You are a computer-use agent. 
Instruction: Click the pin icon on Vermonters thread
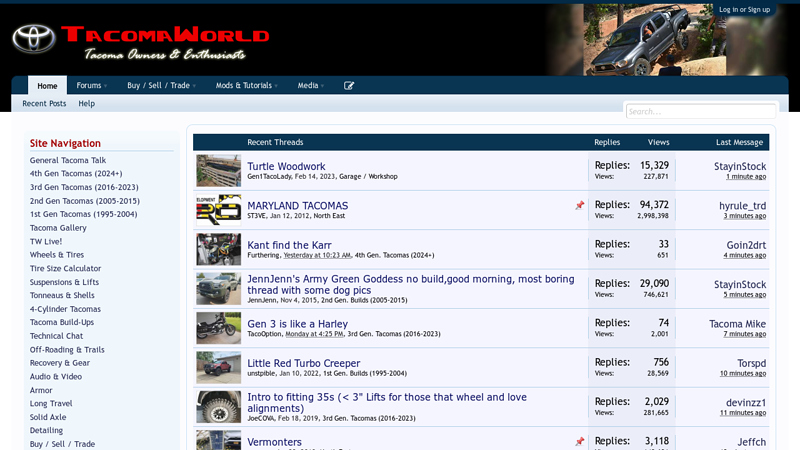580,441
